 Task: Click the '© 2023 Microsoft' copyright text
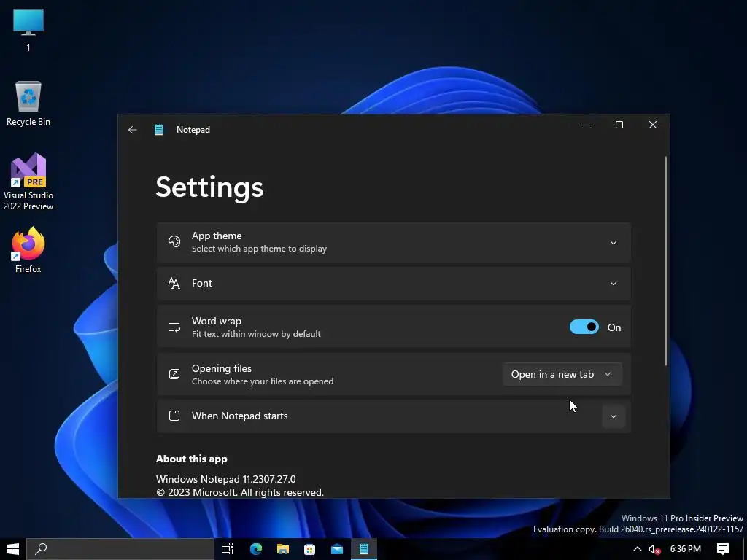[239, 492]
